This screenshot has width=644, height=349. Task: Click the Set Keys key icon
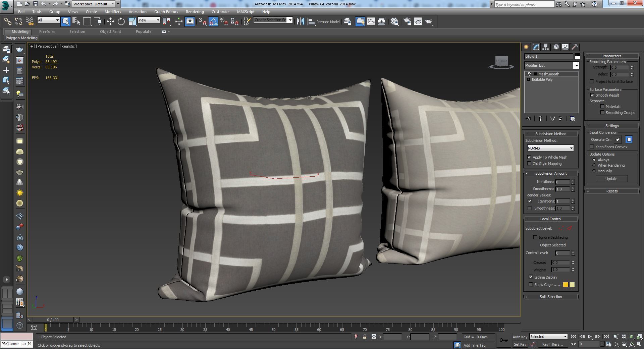tap(503, 340)
